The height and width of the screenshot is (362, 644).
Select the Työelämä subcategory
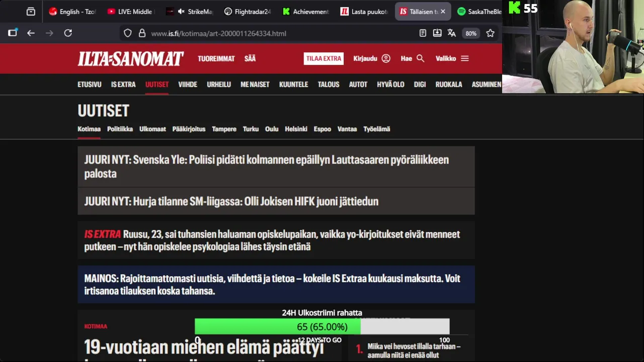(377, 129)
